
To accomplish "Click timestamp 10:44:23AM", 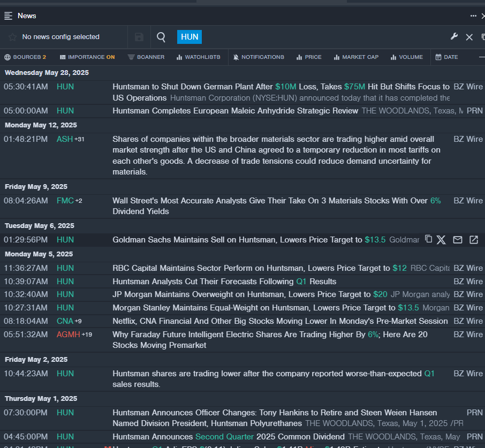I will tap(26, 374).
